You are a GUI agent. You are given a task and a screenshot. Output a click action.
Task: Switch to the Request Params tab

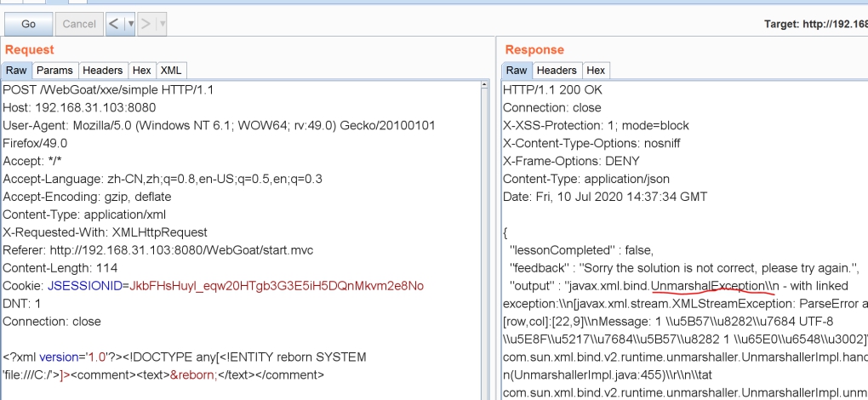coord(54,71)
